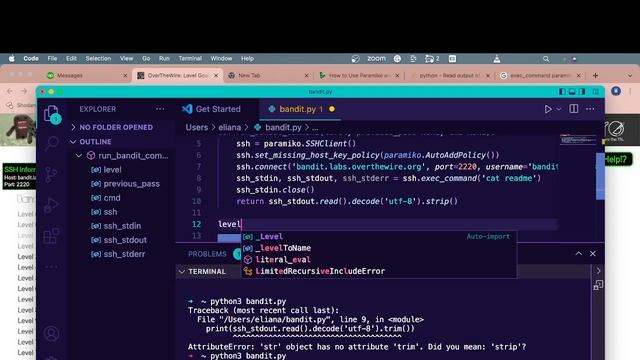The width and height of the screenshot is (640, 360).
Task: Select cmd outline item
Action: pos(112,198)
